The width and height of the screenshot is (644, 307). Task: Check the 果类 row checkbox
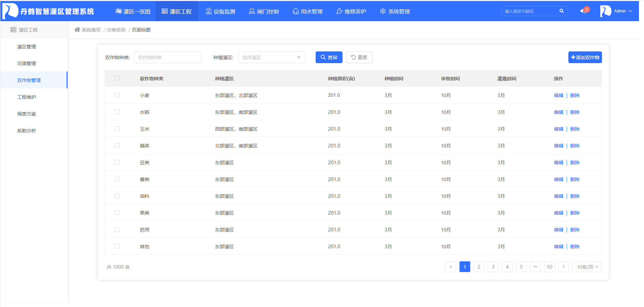coord(117,213)
